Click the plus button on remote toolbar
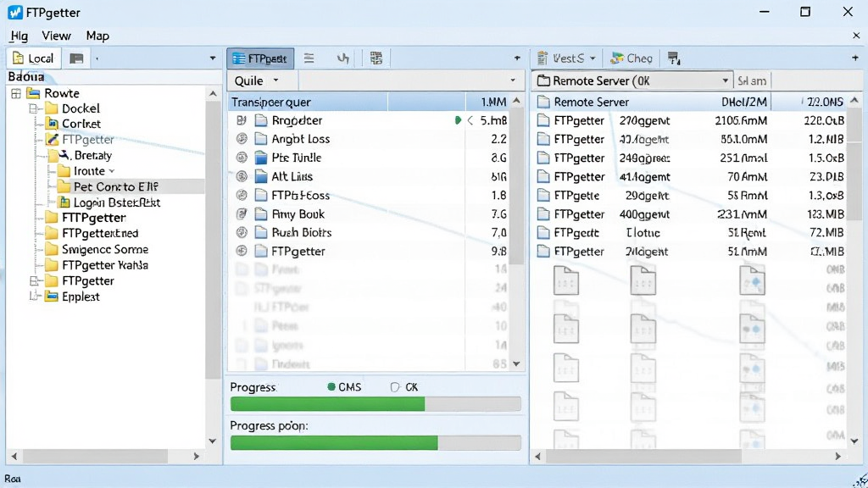 tap(855, 58)
